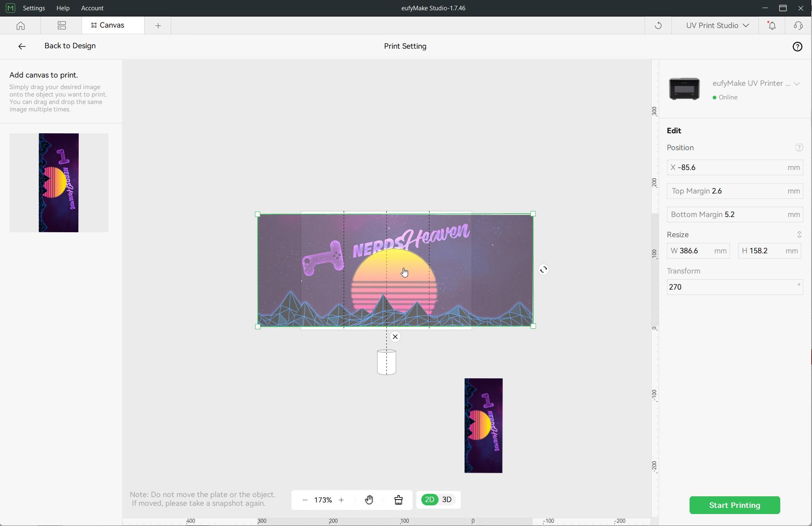The image size is (812, 526).
Task: Go to the Home tab icon
Action: [21, 26]
